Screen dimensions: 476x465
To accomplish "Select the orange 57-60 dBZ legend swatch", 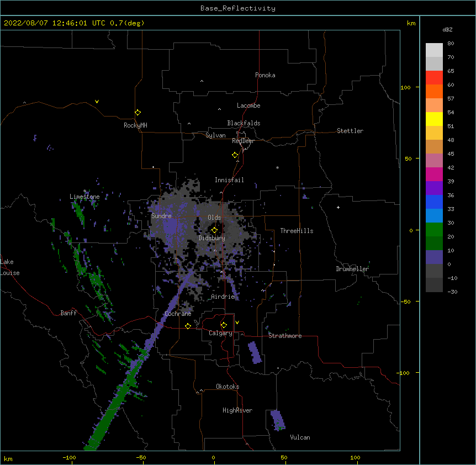I will click(x=434, y=91).
